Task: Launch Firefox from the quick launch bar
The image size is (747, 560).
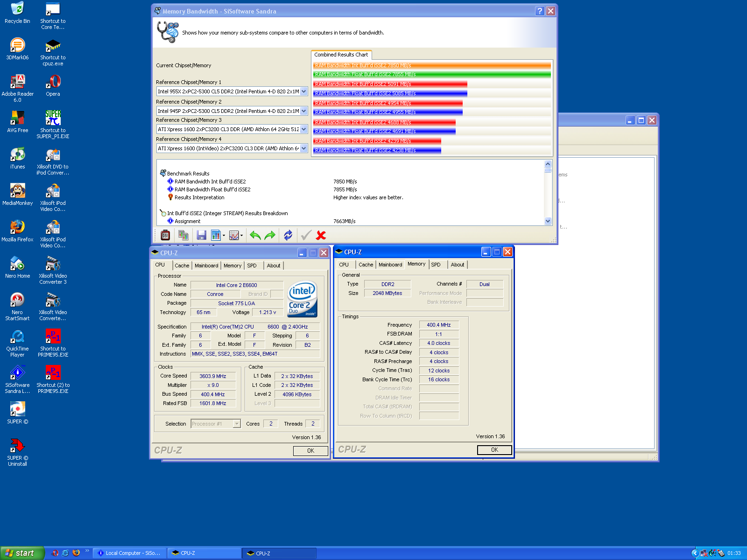Action: point(76,553)
